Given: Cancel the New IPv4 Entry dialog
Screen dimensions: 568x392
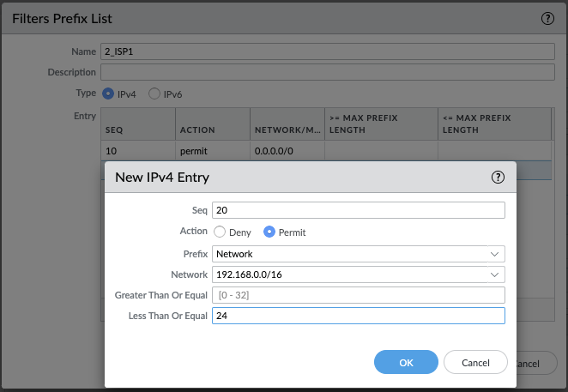Looking at the screenshot, I should (x=475, y=362).
